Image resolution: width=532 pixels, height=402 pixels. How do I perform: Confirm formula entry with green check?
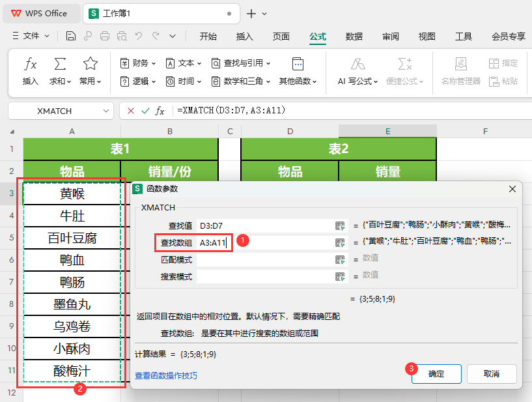[146, 111]
